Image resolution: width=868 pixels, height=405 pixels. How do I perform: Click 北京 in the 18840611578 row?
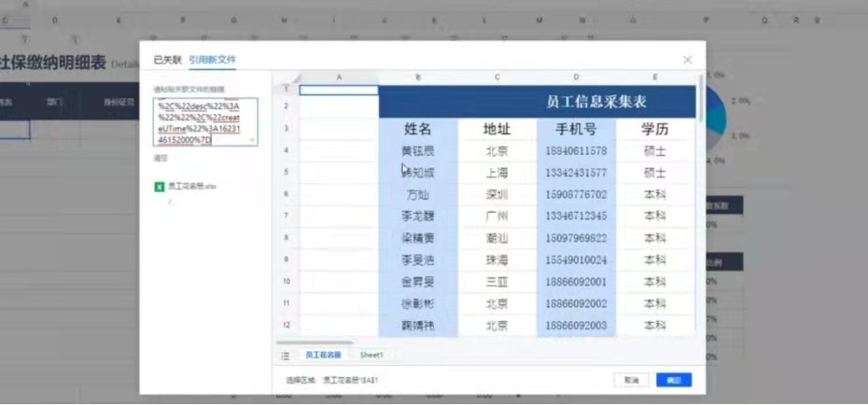(497, 151)
